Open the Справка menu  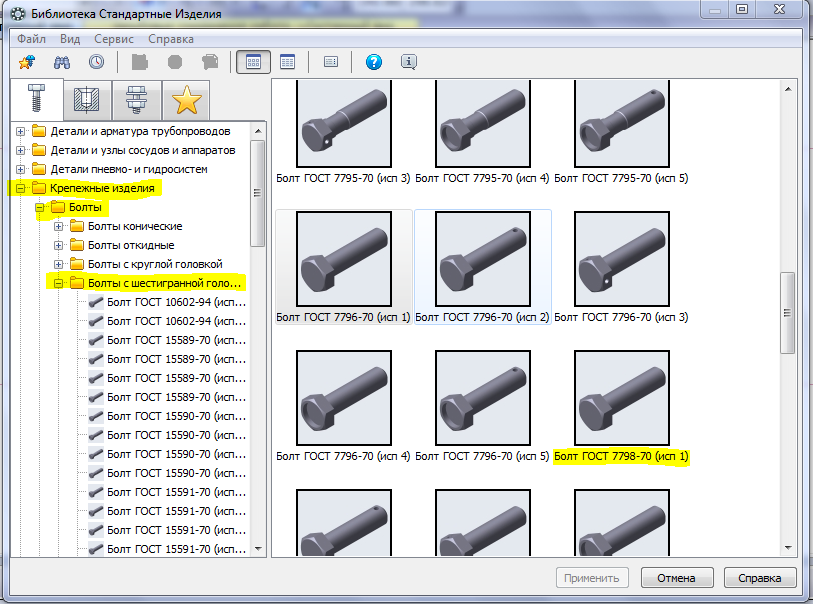pos(171,39)
